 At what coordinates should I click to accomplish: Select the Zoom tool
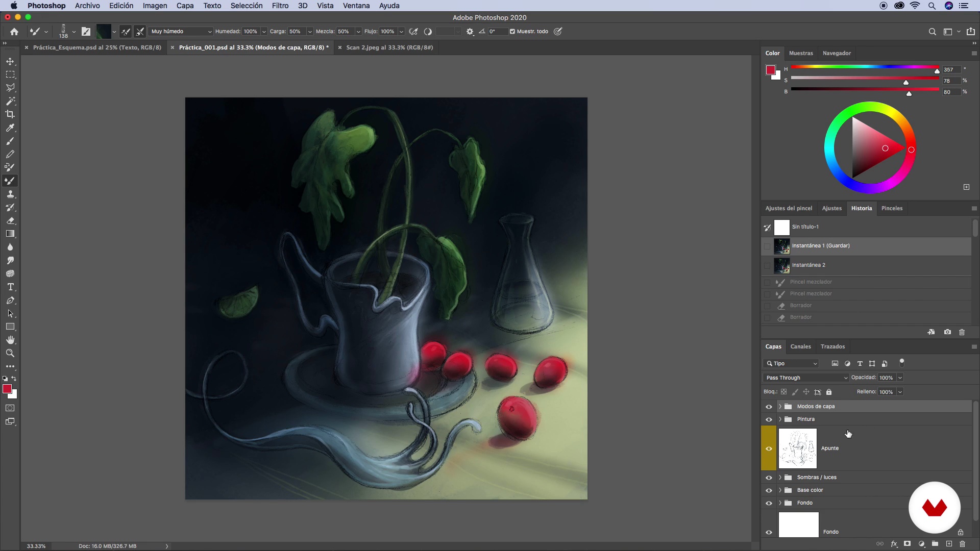tap(10, 353)
